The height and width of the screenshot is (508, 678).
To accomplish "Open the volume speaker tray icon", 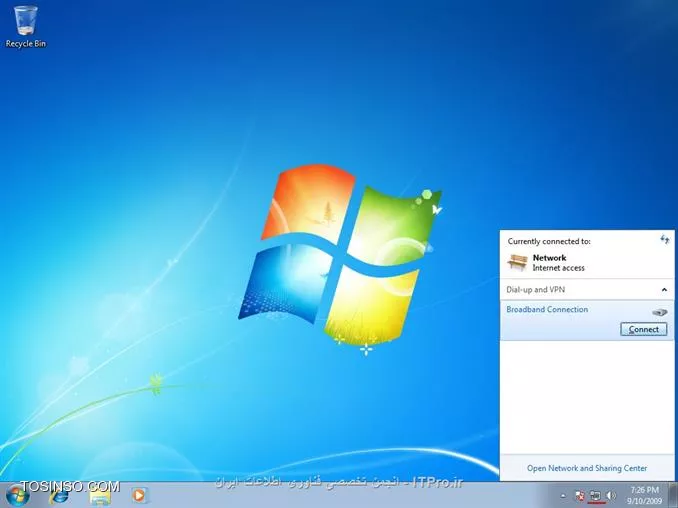I will [611, 495].
